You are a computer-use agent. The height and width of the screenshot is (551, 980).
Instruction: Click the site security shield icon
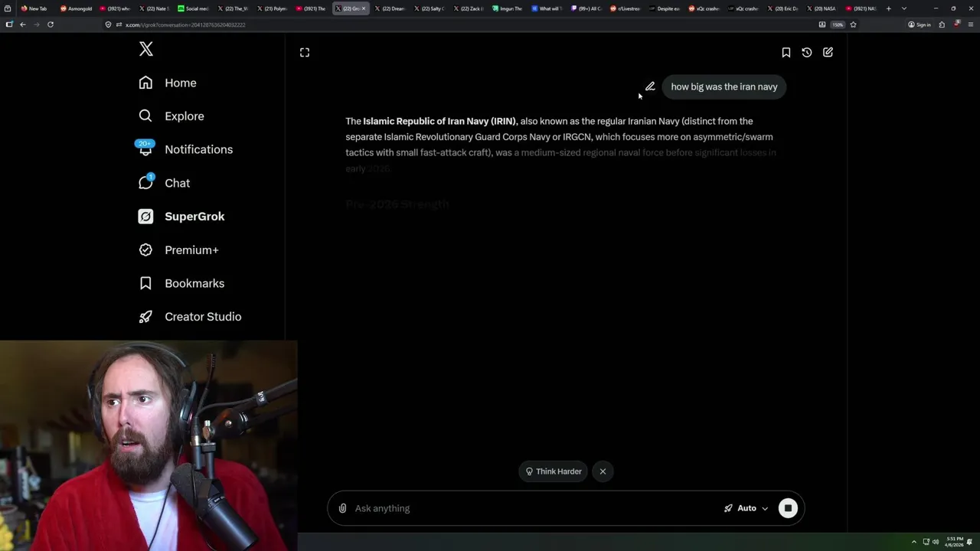point(109,24)
